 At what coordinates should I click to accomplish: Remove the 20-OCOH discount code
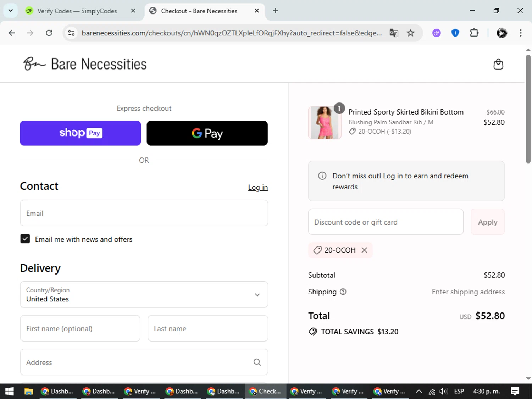pyautogui.click(x=364, y=250)
